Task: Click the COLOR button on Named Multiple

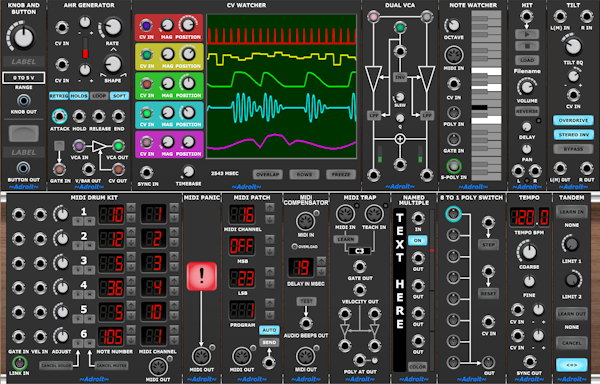Action: (417, 366)
